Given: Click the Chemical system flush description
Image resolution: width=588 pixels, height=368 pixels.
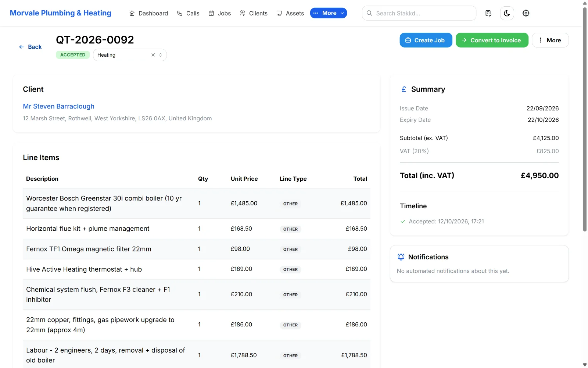Looking at the screenshot, I should point(98,294).
